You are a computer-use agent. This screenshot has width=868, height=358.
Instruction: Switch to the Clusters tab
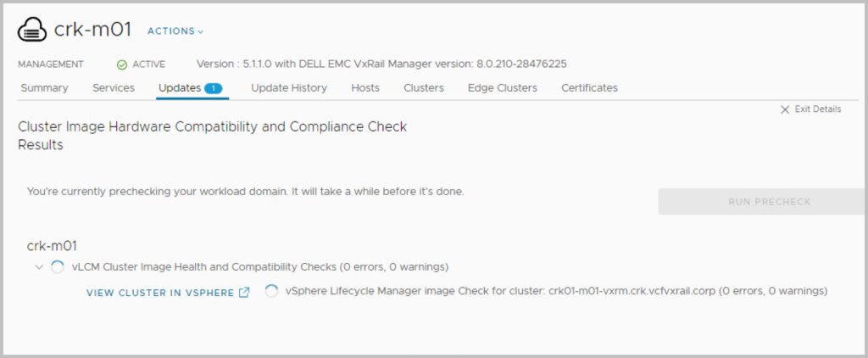(424, 88)
